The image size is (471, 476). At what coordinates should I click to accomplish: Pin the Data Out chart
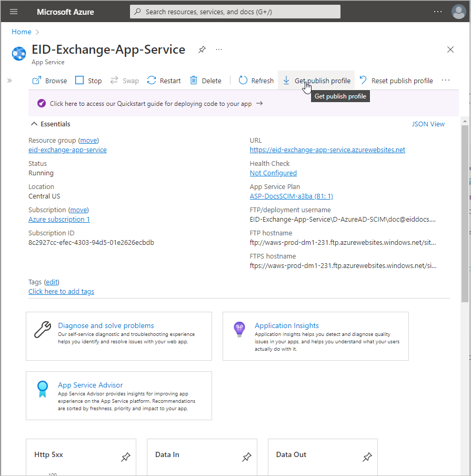[367, 458]
